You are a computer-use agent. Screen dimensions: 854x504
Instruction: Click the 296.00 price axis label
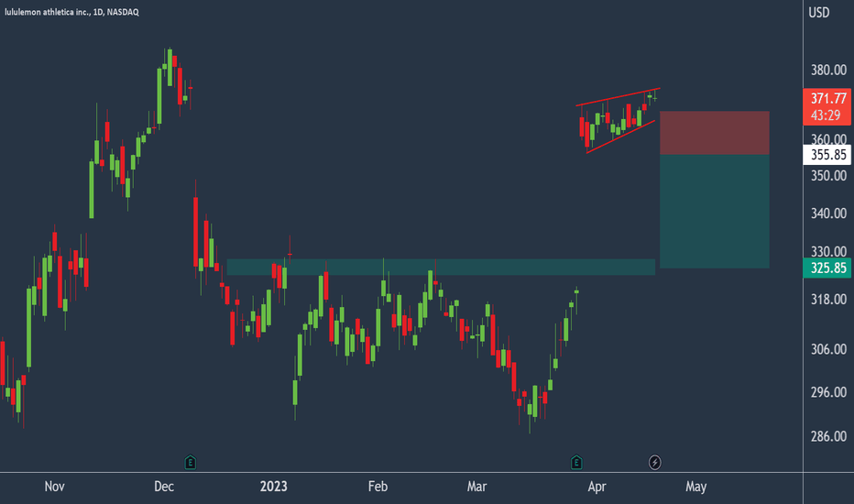coord(828,392)
